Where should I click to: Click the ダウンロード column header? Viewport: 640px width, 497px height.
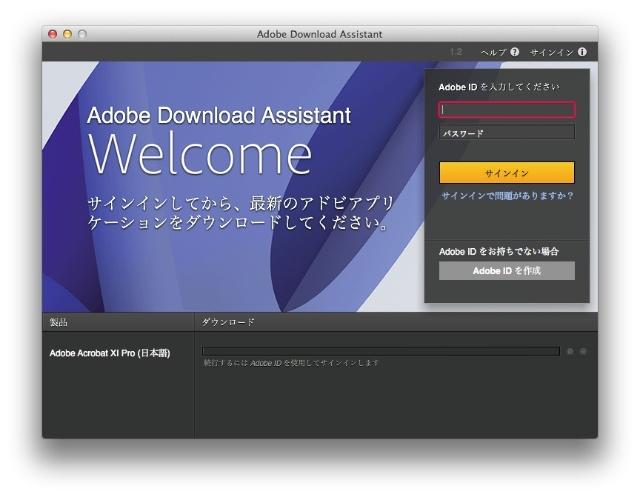click(228, 322)
